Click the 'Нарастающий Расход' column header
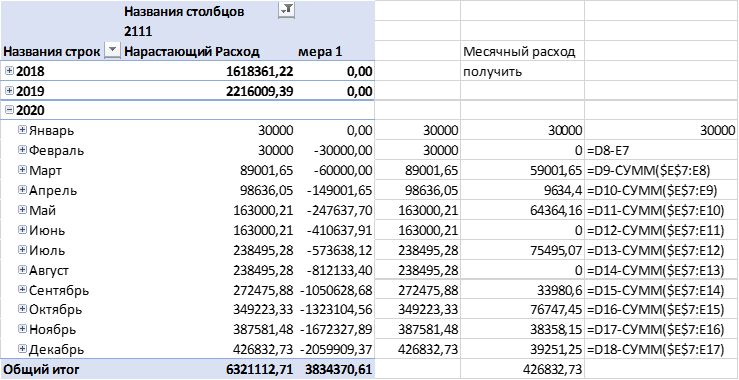Screen dimensions: 739x380 tap(191, 52)
